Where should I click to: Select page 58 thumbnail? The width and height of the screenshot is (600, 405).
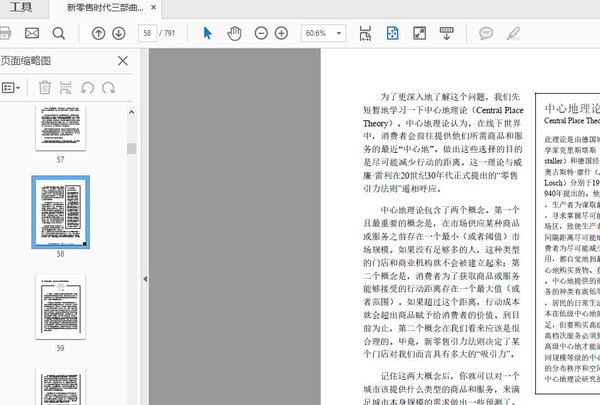click(60, 212)
